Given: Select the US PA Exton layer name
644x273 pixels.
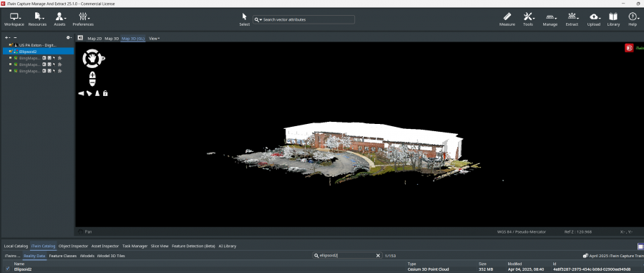Looking at the screenshot, I should pos(38,45).
